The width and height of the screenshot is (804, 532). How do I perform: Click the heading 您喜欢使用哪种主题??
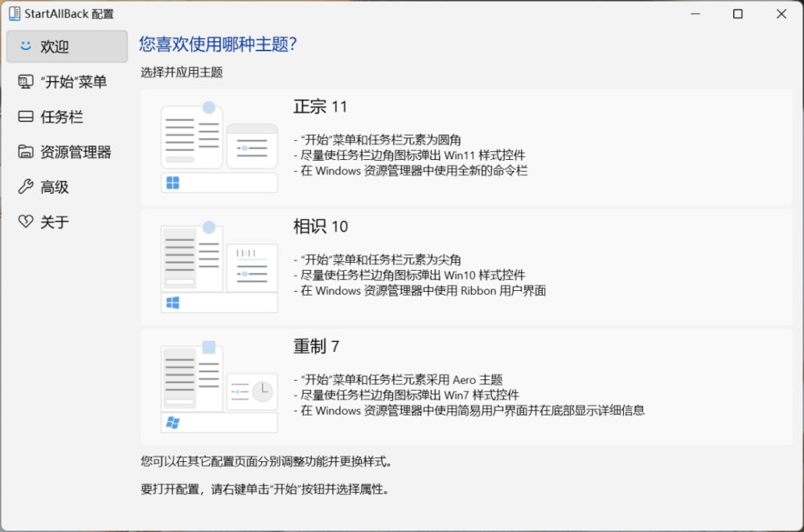218,44
